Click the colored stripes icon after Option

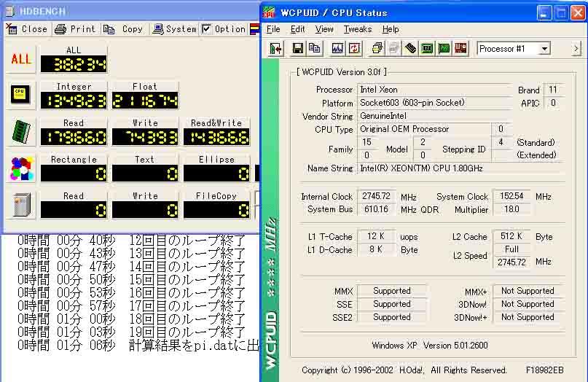(254, 29)
